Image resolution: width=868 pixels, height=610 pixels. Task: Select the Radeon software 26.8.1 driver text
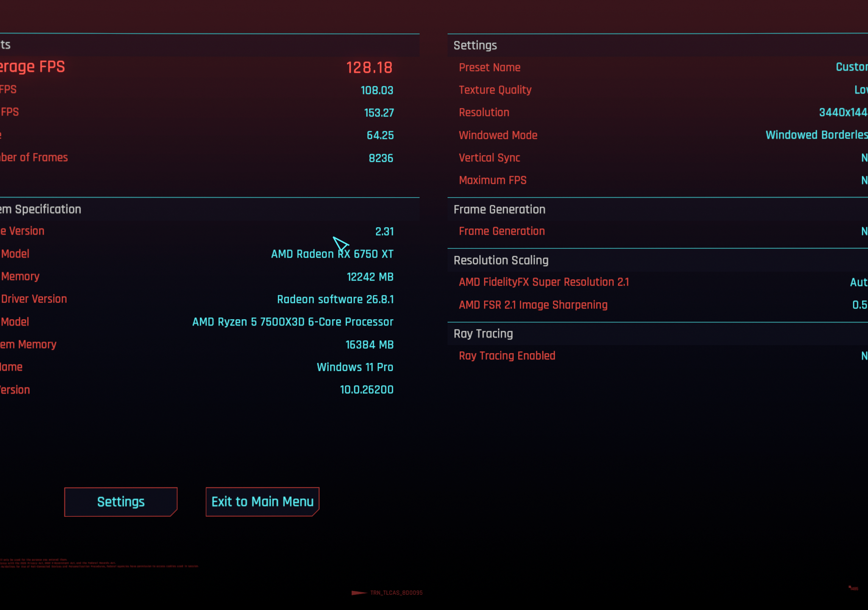click(x=335, y=299)
